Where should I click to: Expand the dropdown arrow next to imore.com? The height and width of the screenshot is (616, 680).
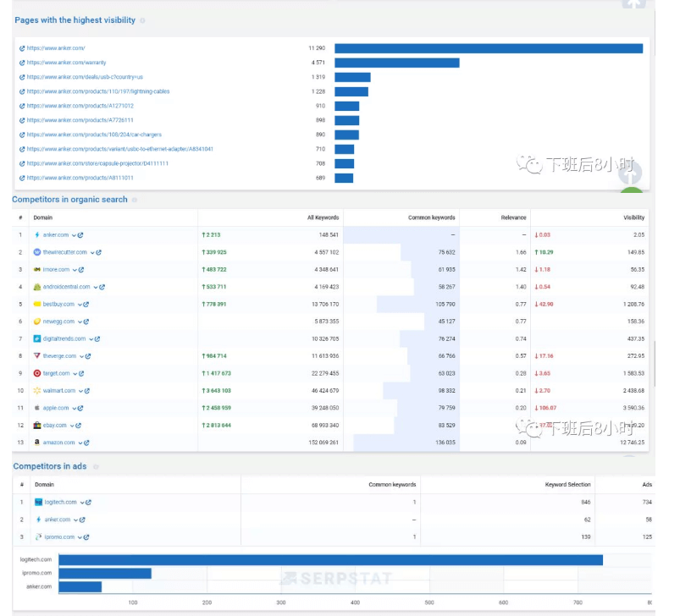click(x=75, y=269)
